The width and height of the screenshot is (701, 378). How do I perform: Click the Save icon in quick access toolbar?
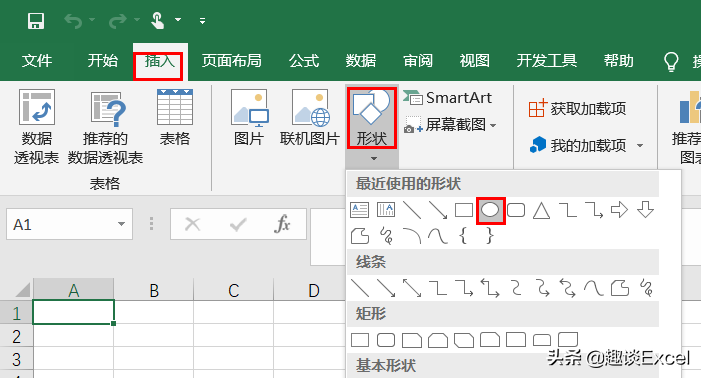36,21
